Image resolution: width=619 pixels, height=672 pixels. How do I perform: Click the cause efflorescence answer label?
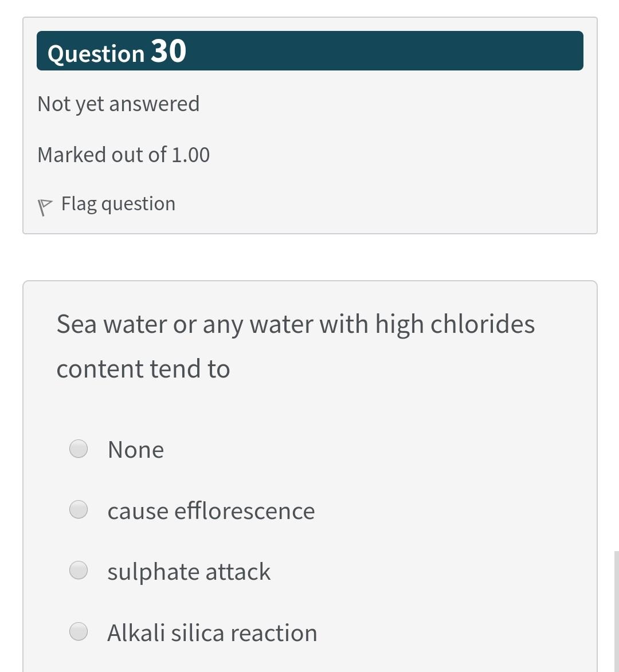211,511
